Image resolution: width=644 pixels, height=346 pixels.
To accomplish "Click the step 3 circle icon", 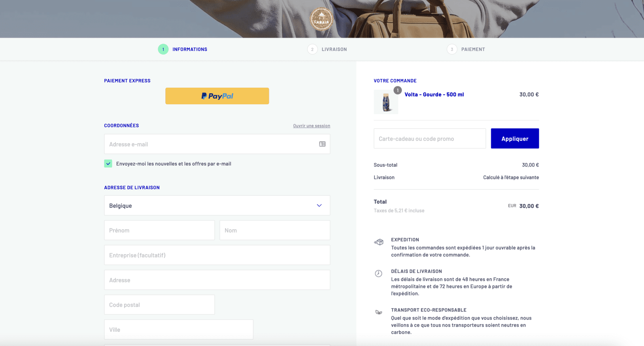I will pyautogui.click(x=452, y=49).
